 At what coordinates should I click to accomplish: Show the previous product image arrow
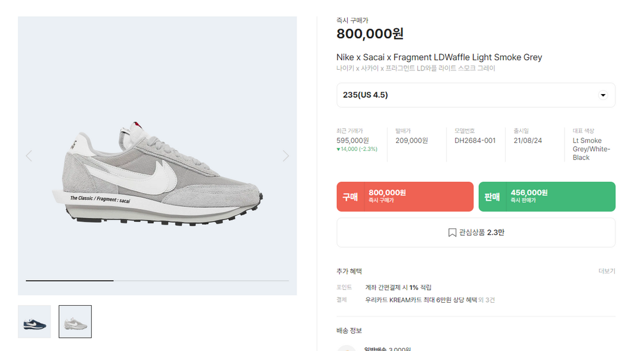pos(29,156)
